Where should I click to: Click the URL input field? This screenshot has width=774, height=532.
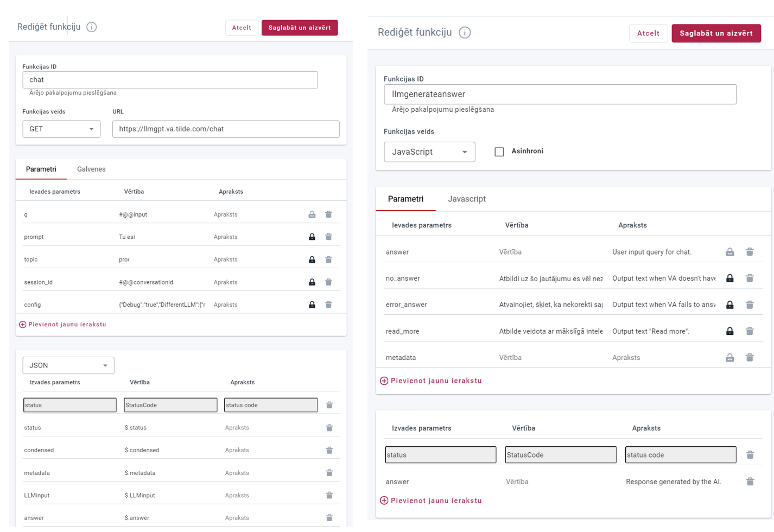pos(226,129)
